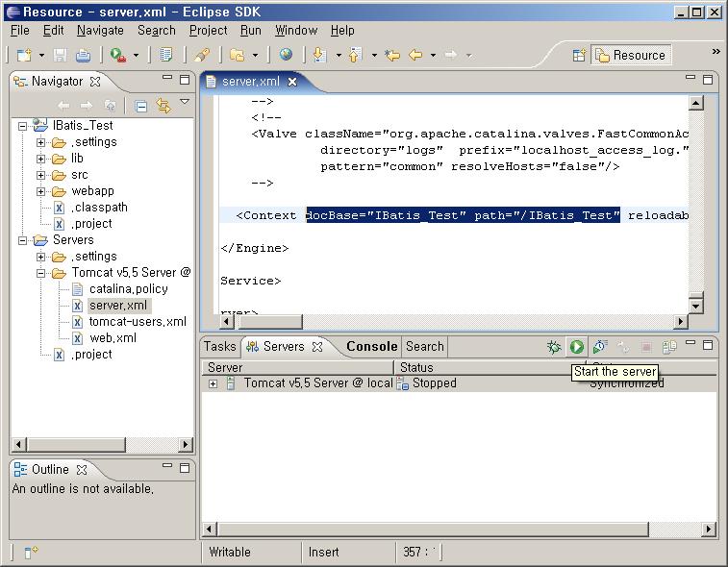Start the server in profile mode icon
Image resolution: width=728 pixels, height=567 pixels.
[x=600, y=347]
